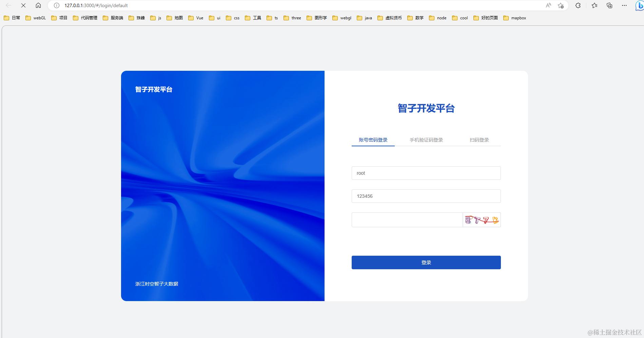Open the lowercase webgl bookmark folder
Screen dimensions: 644x338
pos(342,18)
